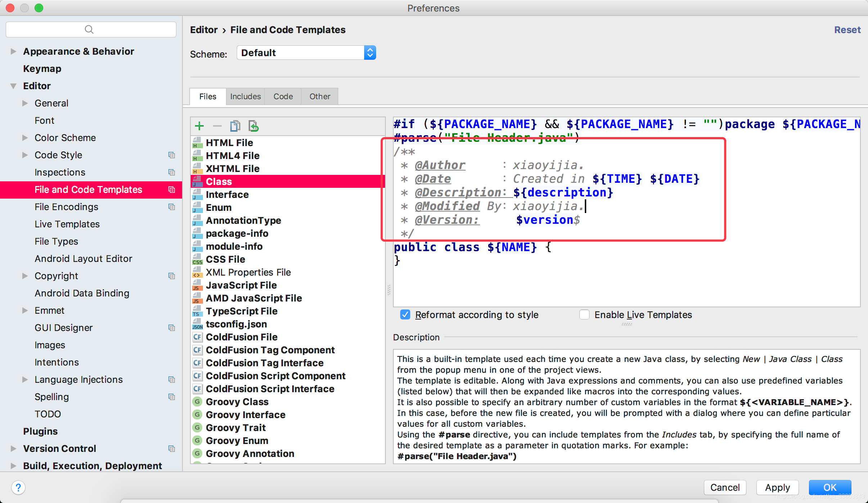Click the help question mark icon

pos(18,488)
